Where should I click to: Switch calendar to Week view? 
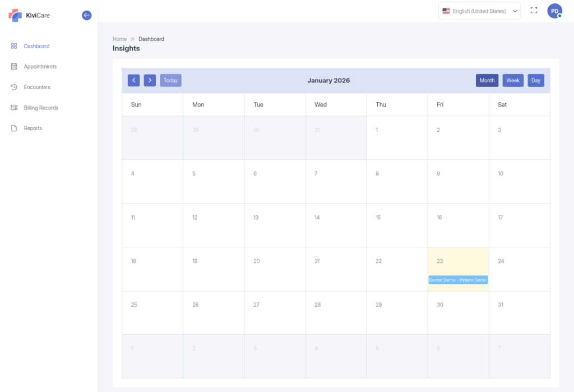(513, 80)
